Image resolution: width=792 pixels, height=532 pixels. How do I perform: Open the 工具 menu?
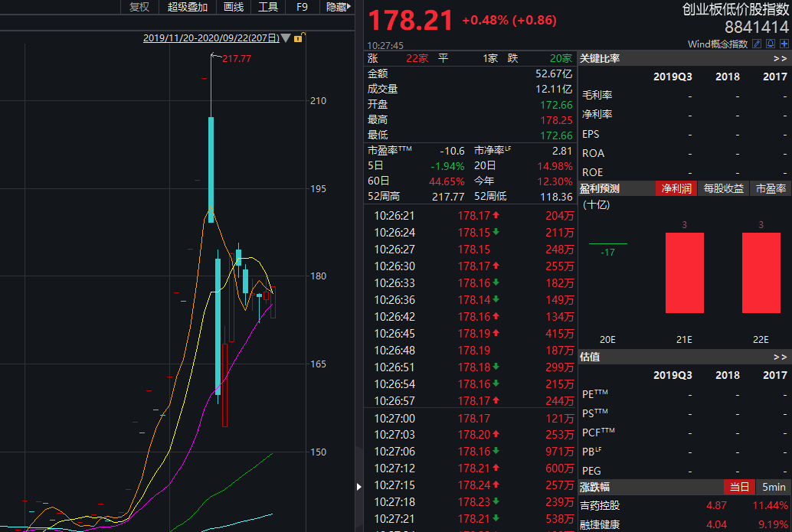[270, 8]
